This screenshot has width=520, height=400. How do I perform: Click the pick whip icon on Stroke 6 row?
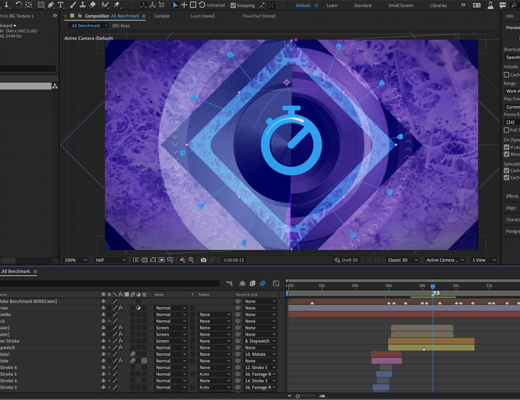238,368
